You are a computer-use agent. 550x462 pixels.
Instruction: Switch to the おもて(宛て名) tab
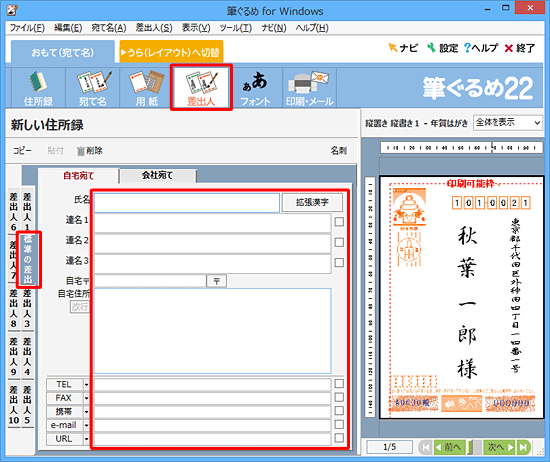tap(63, 52)
